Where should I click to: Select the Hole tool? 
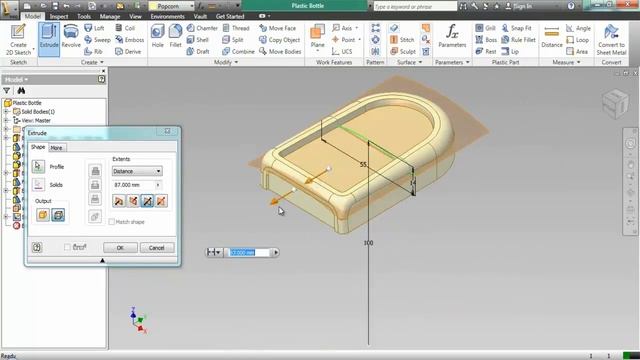tap(158, 36)
